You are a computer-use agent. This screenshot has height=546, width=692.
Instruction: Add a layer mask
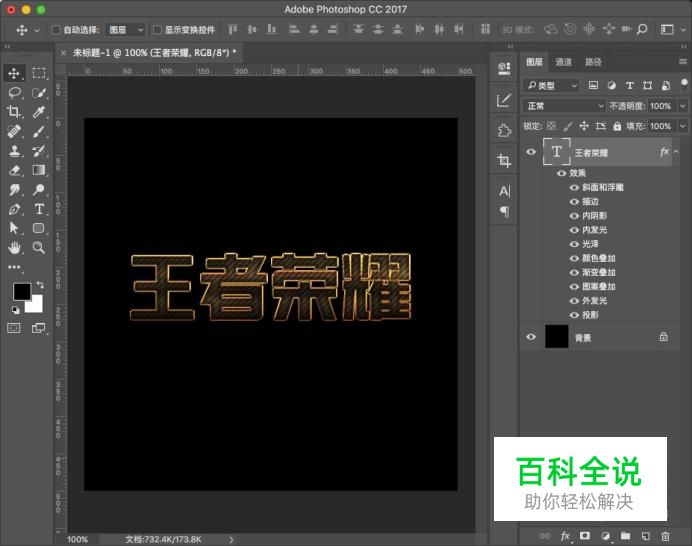[x=585, y=535]
